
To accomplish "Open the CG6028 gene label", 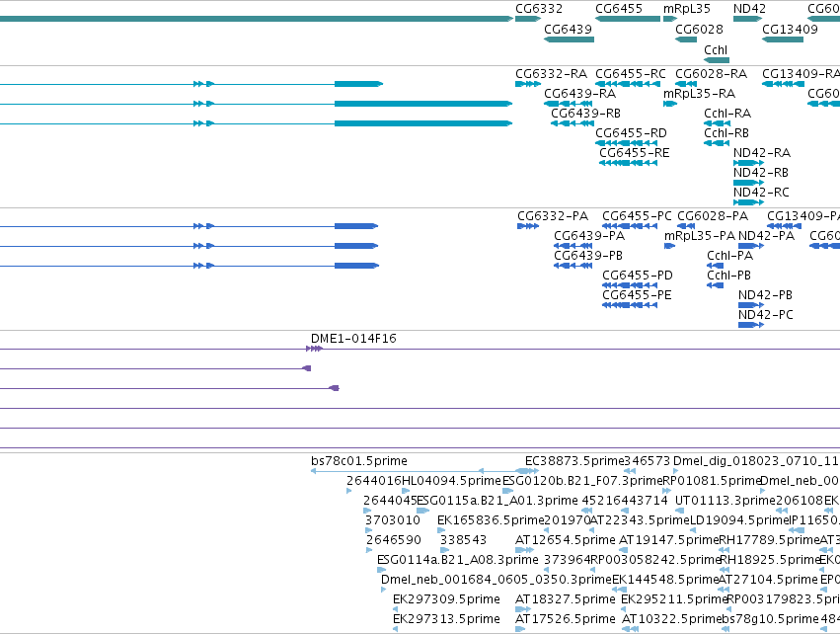I will pos(699,29).
